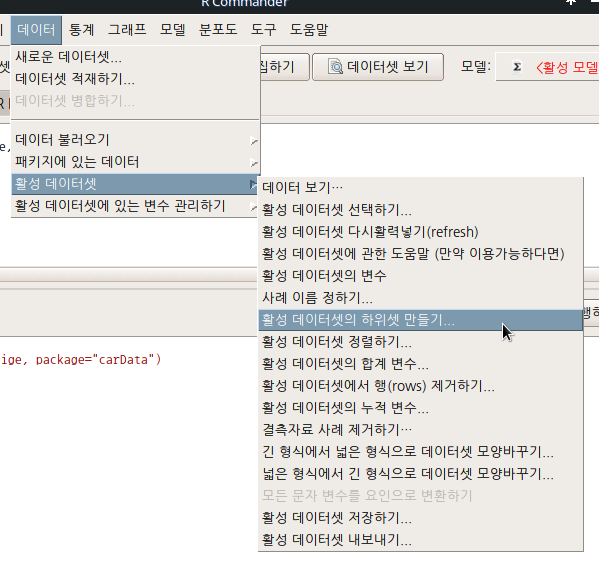The image size is (599, 568).
Task: Open the 도구 menu
Action: coord(264,30)
